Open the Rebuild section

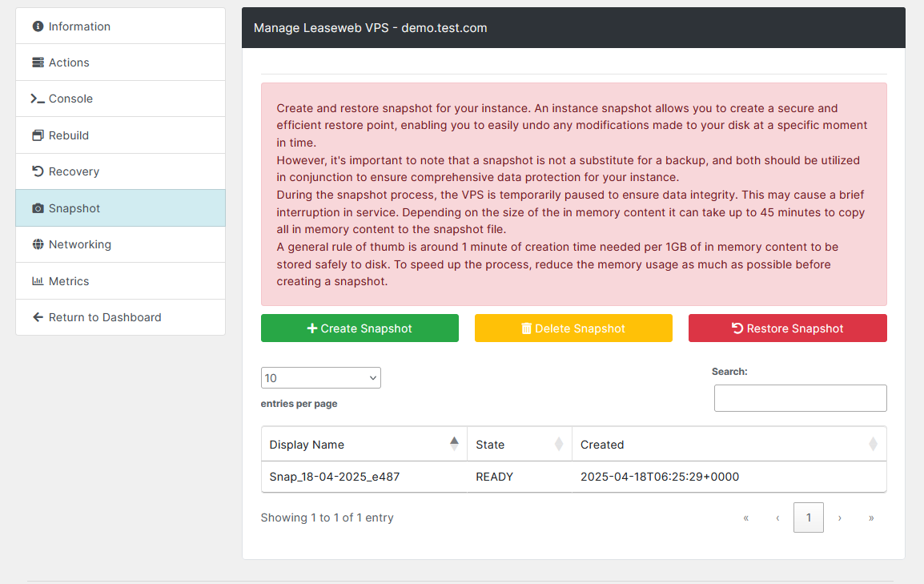(x=120, y=135)
